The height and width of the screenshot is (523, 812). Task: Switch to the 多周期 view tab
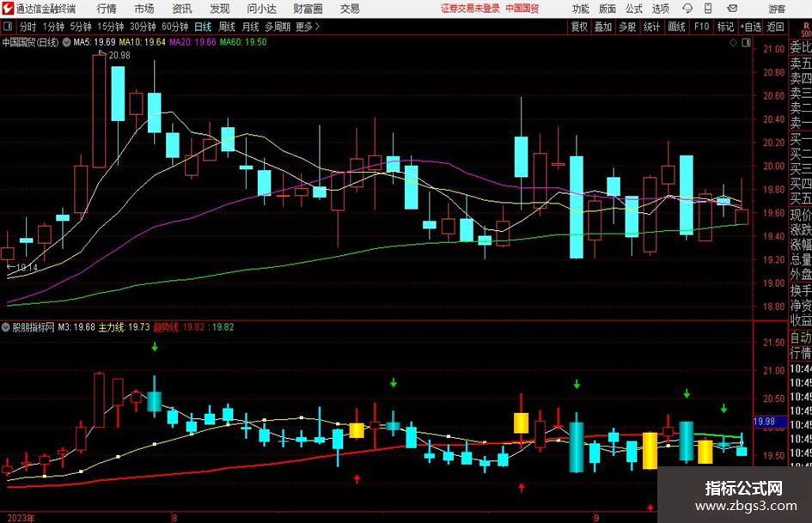pos(277,27)
